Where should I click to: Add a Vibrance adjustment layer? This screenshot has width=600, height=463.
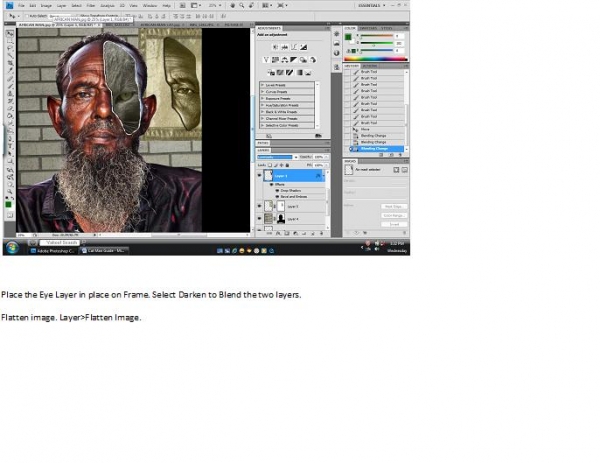pos(266,60)
